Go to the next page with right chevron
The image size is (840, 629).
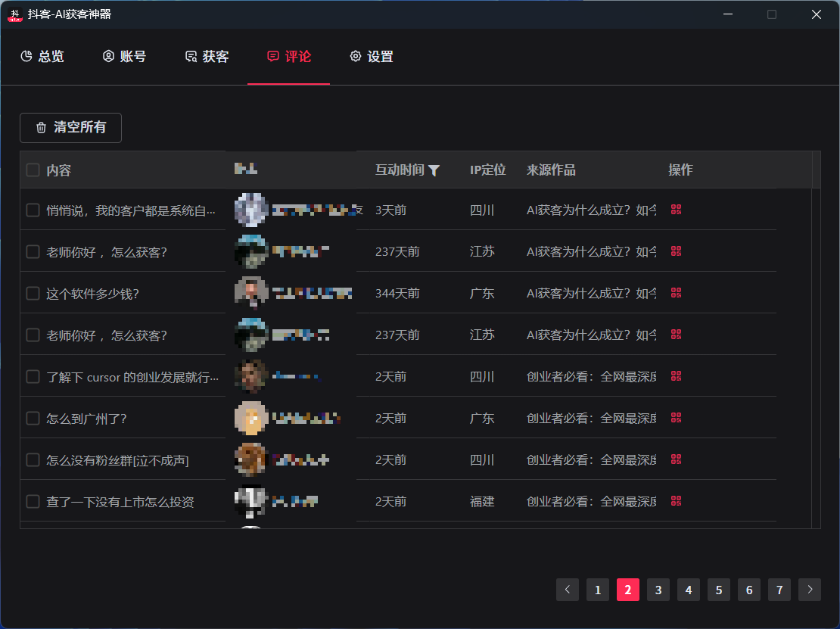point(810,590)
